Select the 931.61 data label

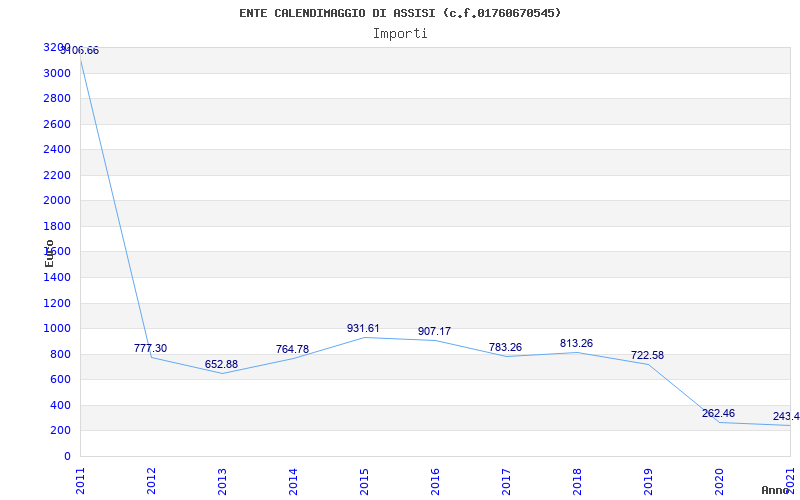click(363, 328)
